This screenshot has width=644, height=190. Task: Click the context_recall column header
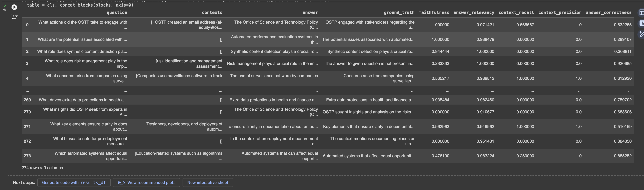516,12
